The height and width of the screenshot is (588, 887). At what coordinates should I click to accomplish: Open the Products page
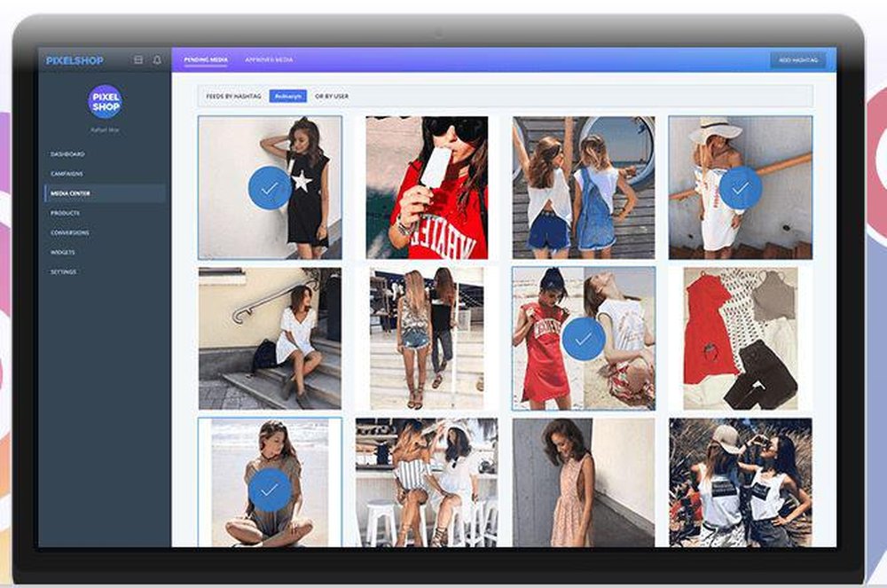(61, 214)
